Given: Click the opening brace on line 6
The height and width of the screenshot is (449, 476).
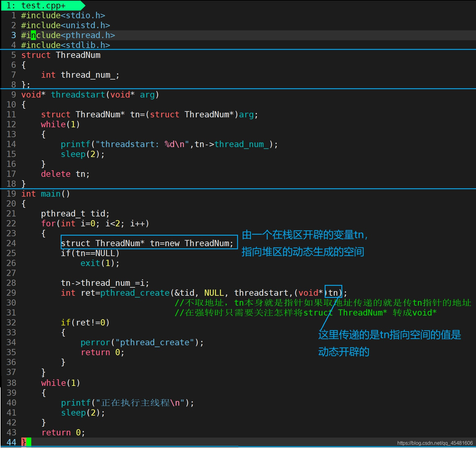Looking at the screenshot, I should (24, 65).
